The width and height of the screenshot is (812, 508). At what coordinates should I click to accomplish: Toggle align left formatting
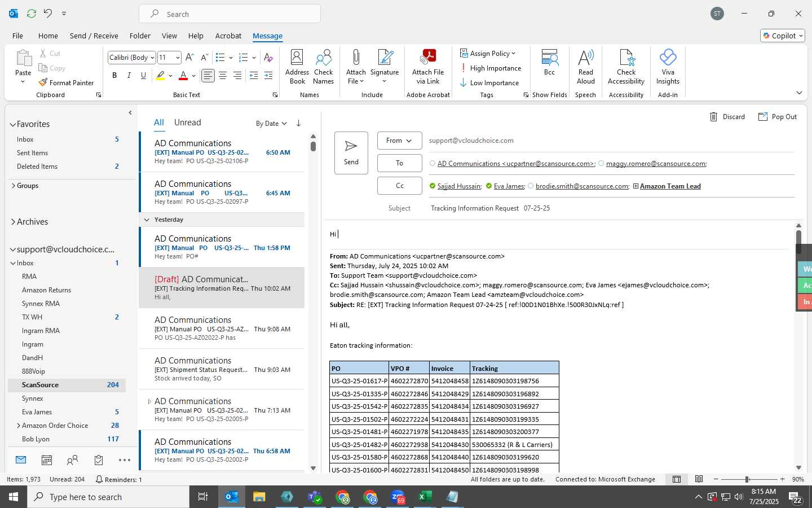[x=208, y=75]
